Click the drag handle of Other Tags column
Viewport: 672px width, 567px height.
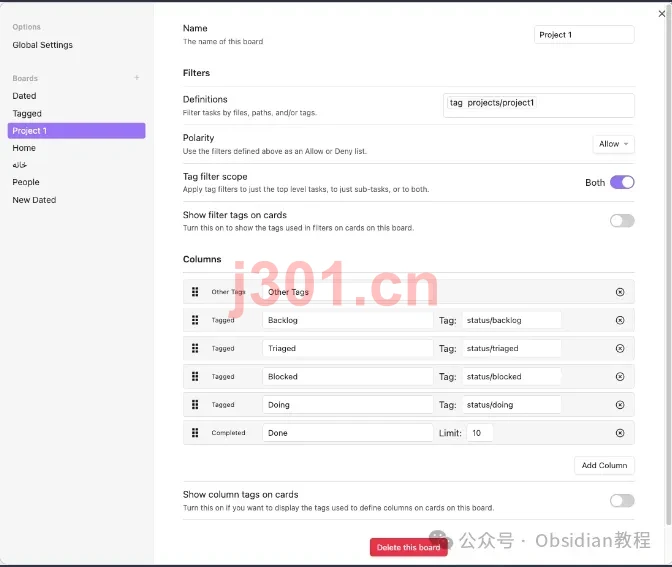(x=195, y=292)
